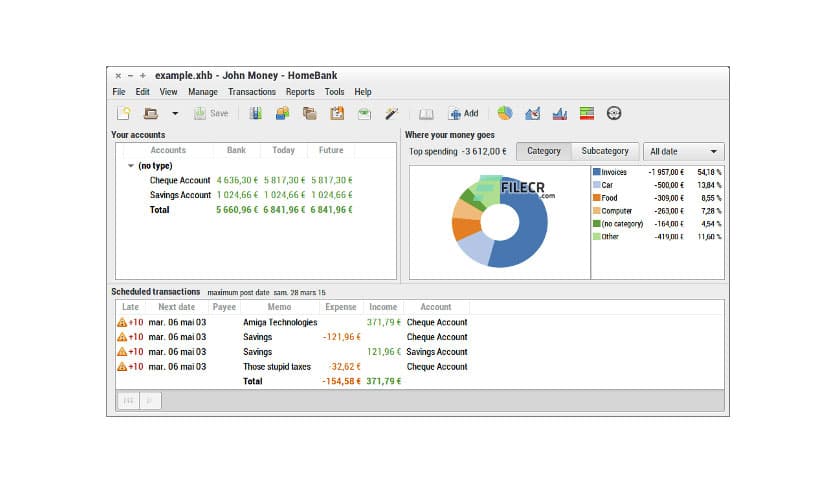Select the Cheque Account row

(256, 180)
